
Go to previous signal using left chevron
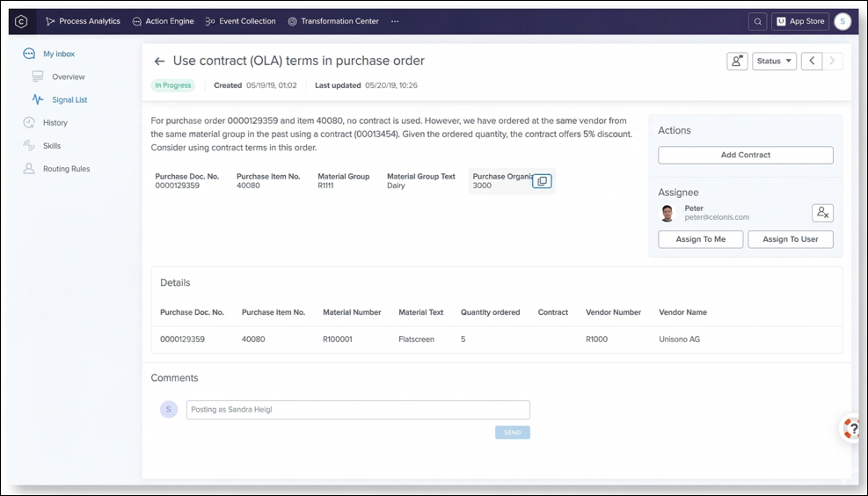[812, 62]
